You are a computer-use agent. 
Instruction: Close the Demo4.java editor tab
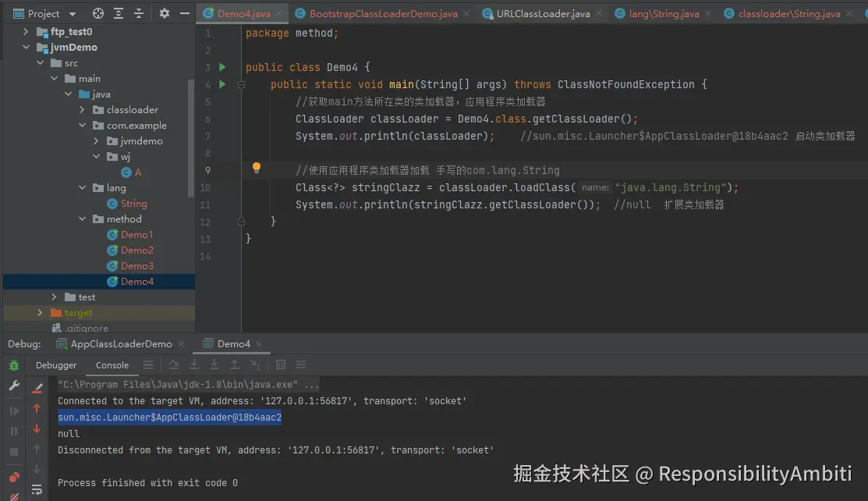[x=279, y=13]
